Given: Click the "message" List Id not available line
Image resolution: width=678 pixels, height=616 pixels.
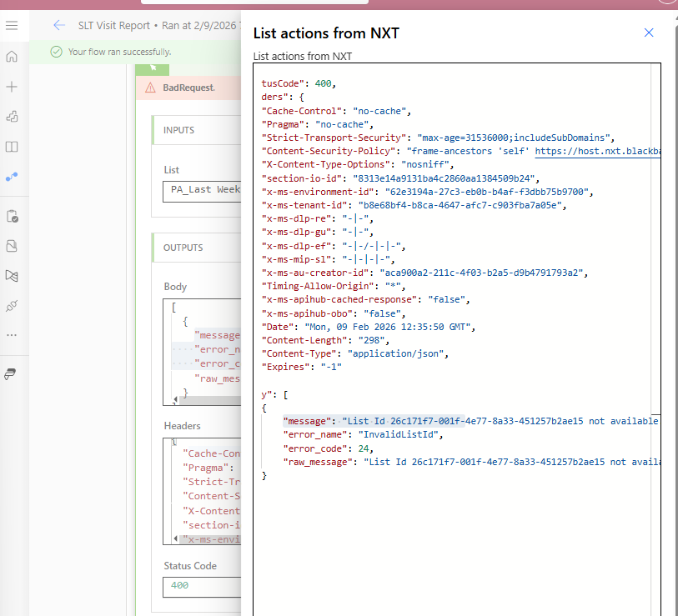Looking at the screenshot, I should pos(471,422).
